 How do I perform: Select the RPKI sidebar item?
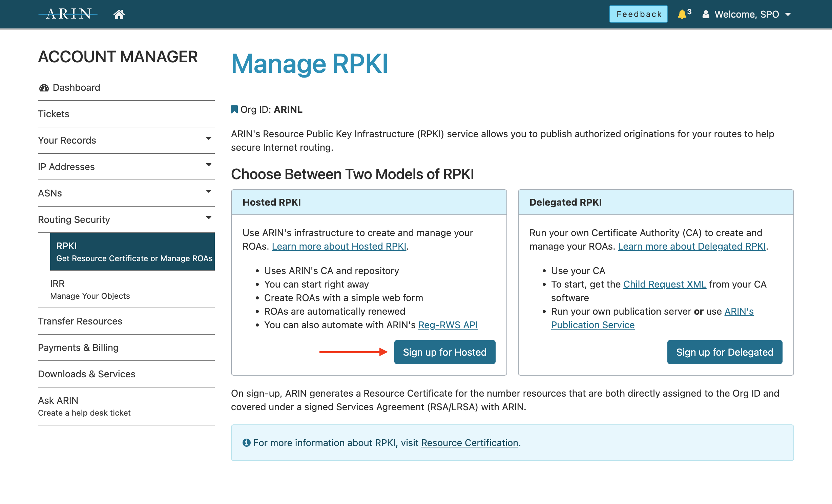point(132,252)
